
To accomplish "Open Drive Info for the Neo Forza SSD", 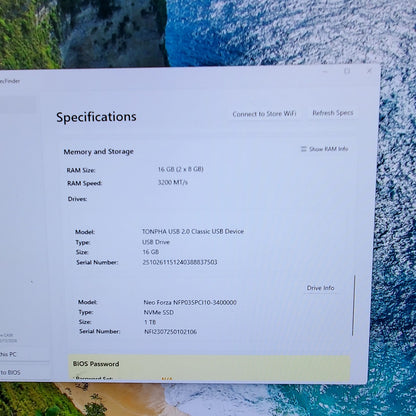I will point(320,288).
